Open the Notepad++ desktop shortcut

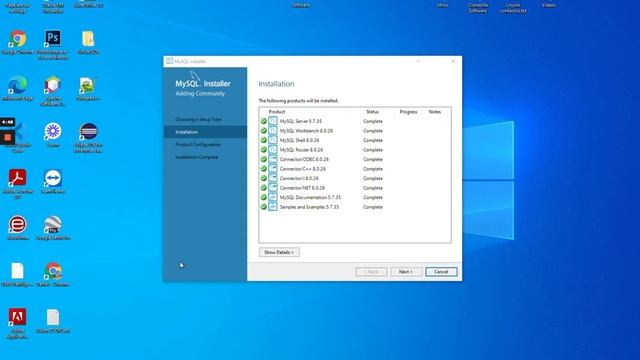coord(88,85)
